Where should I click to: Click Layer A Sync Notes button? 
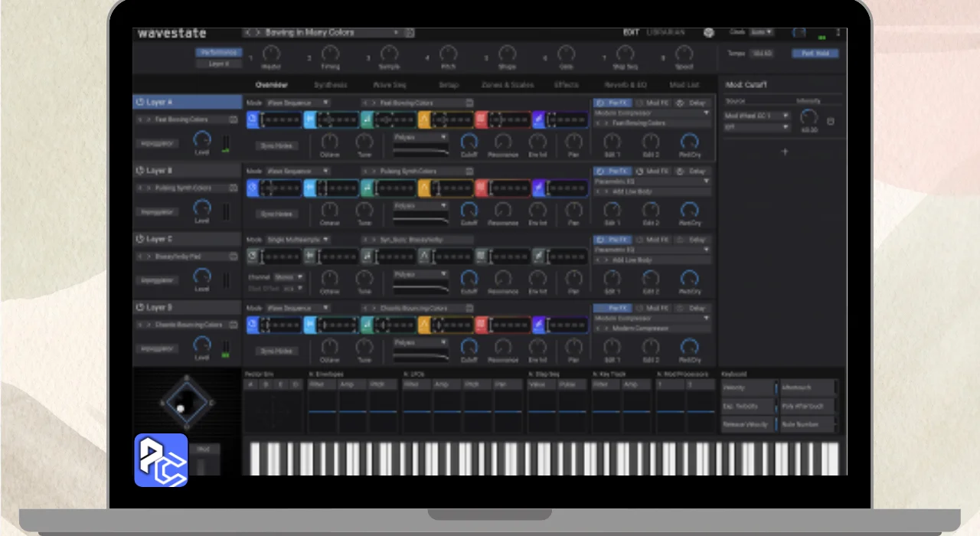point(276,145)
